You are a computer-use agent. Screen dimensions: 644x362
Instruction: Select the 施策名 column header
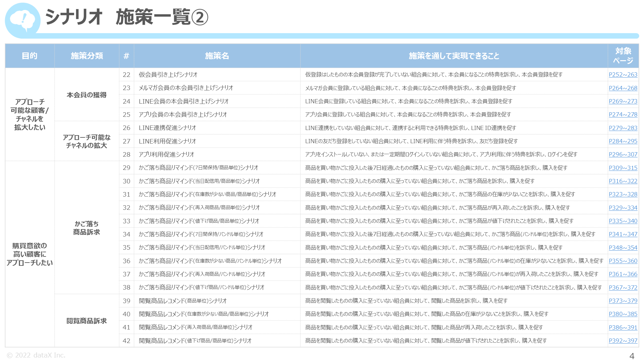click(x=217, y=56)
